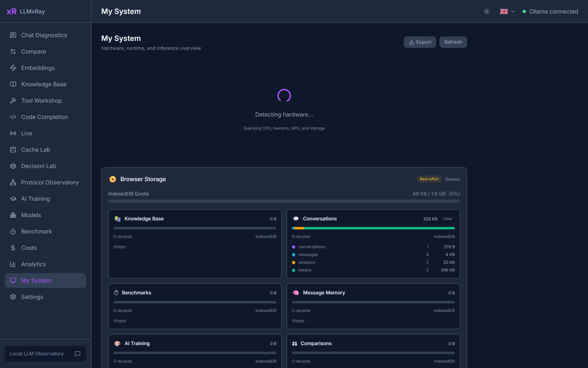The height and width of the screenshot is (368, 588).
Task: Click the Message Memory card title
Action: 324,293
